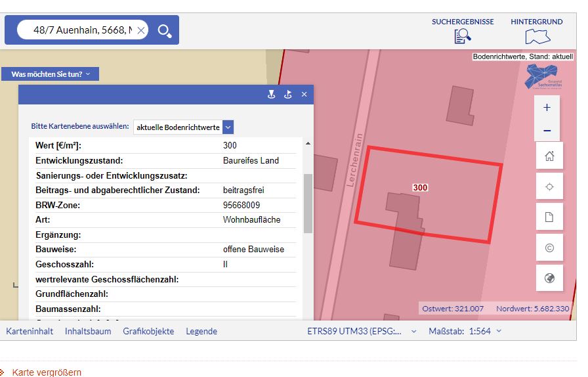Return to home map extent
The height and width of the screenshot is (377, 588).
pos(549,156)
